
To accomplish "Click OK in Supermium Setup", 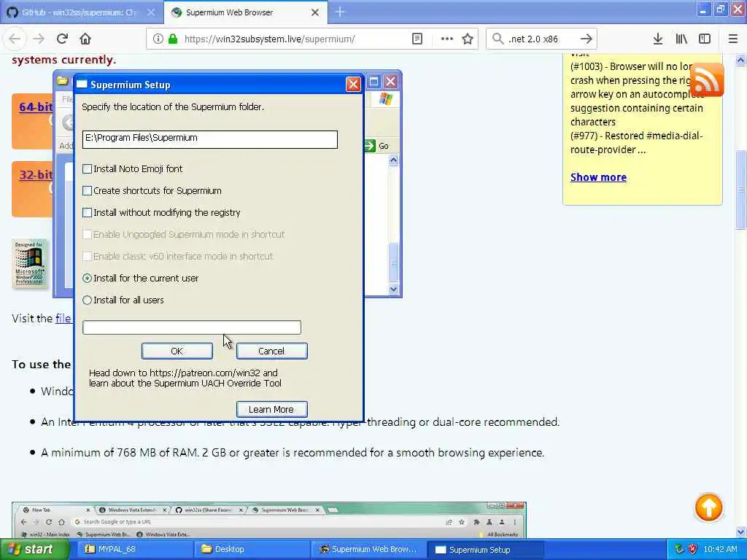I will point(177,351).
